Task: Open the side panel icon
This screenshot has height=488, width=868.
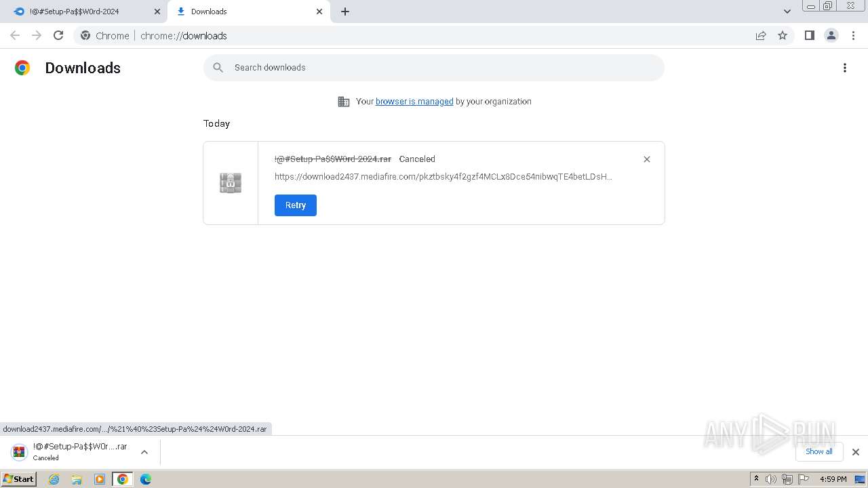Action: click(x=809, y=35)
